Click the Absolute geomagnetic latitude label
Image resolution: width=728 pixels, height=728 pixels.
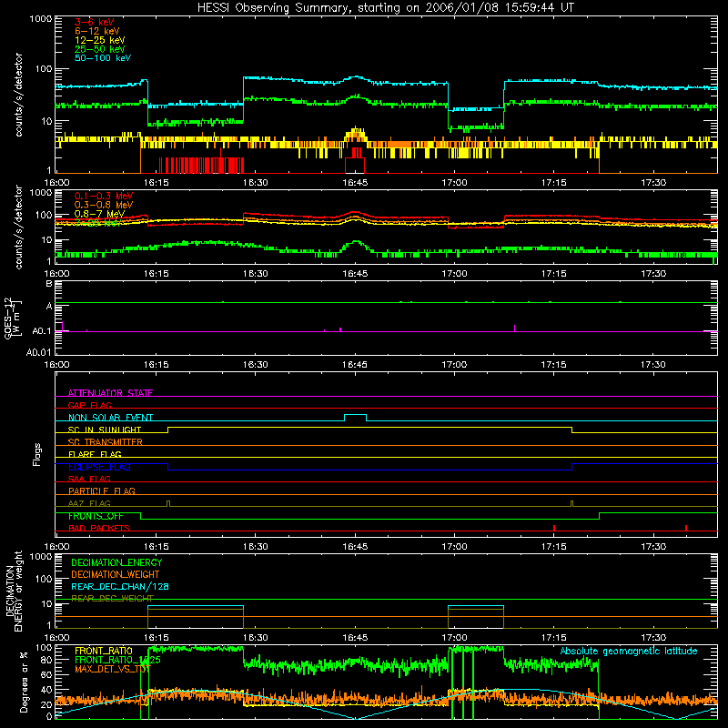tap(629, 651)
